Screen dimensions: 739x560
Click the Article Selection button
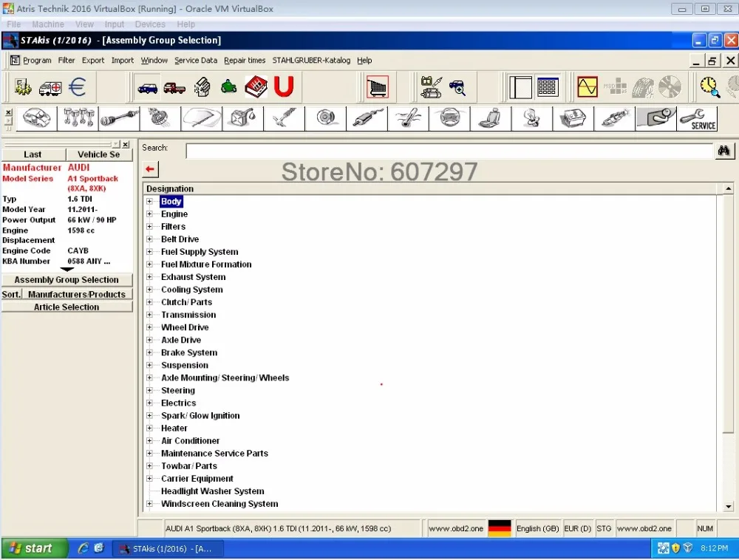[x=67, y=307]
